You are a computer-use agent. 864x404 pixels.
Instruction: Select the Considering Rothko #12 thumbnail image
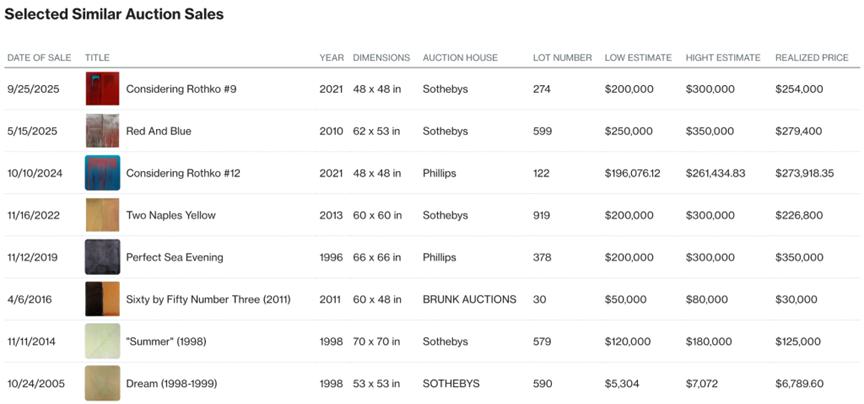point(102,173)
